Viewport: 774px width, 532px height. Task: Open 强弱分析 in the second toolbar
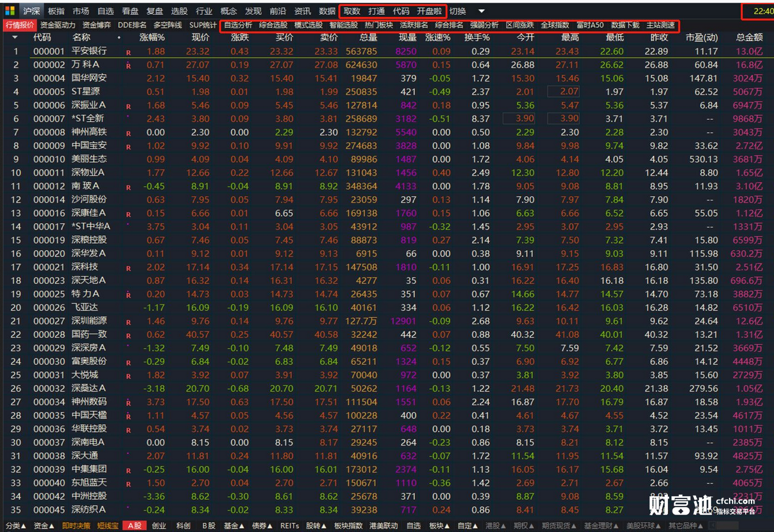(x=484, y=25)
